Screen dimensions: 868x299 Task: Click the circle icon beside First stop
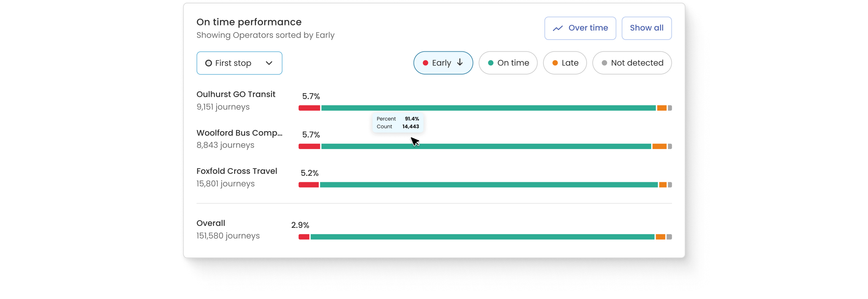209,63
